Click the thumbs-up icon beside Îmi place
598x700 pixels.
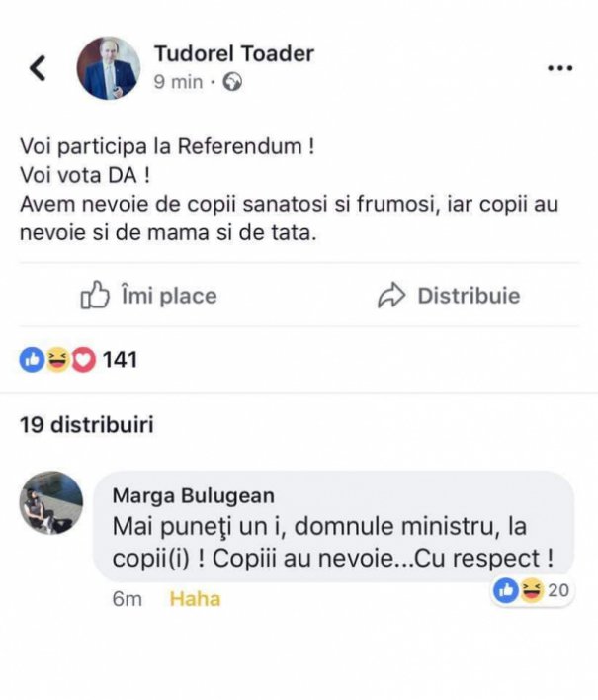coord(94,295)
